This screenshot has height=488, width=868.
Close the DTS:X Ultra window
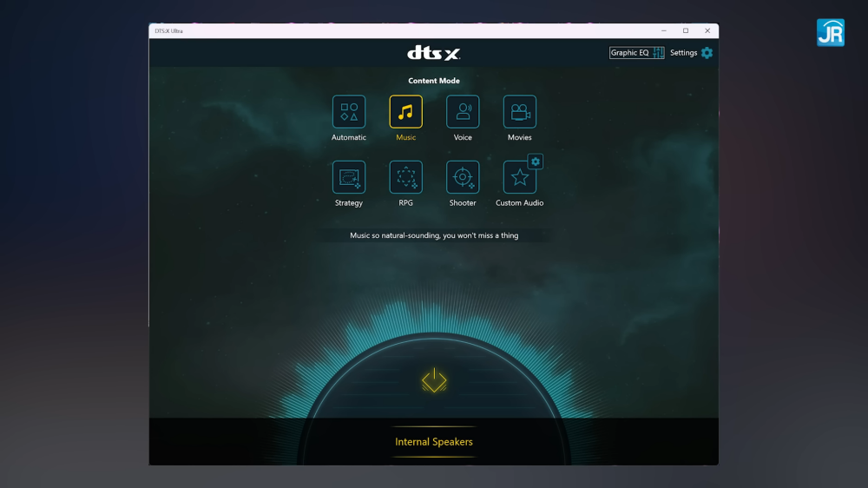coord(707,31)
